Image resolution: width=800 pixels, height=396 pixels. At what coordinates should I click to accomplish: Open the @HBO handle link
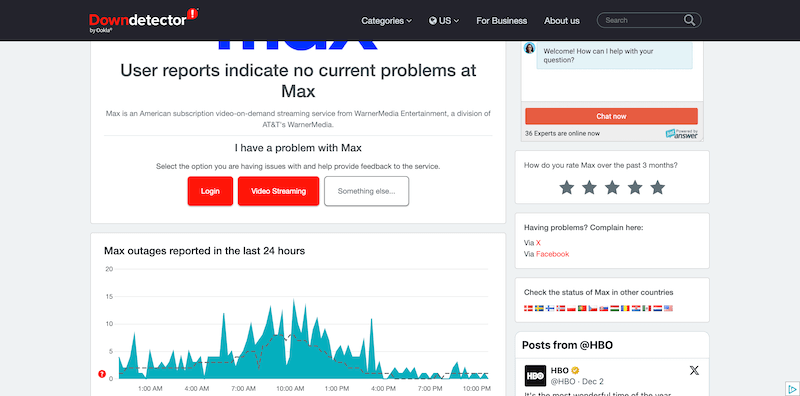tap(564, 381)
